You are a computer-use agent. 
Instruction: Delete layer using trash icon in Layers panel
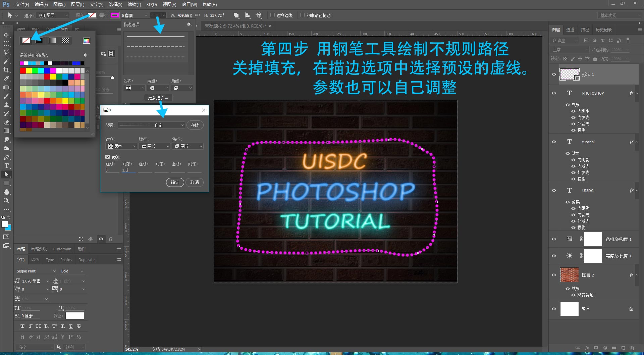tap(632, 348)
